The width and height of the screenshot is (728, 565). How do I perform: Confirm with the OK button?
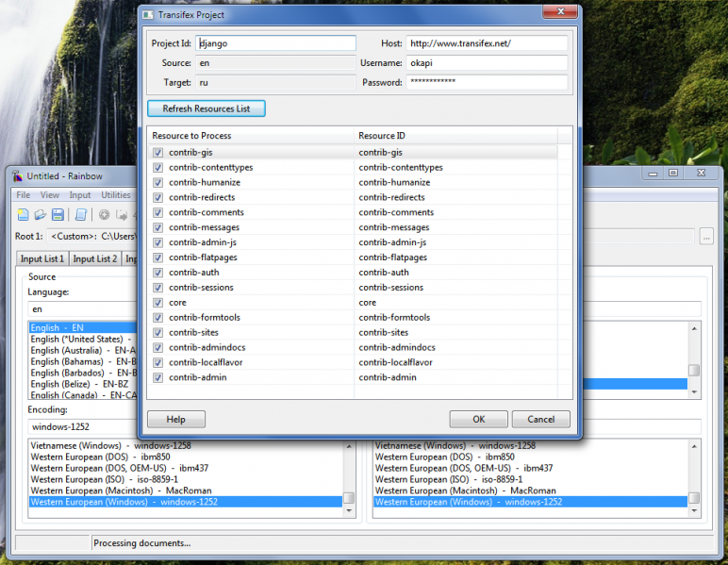pos(479,419)
